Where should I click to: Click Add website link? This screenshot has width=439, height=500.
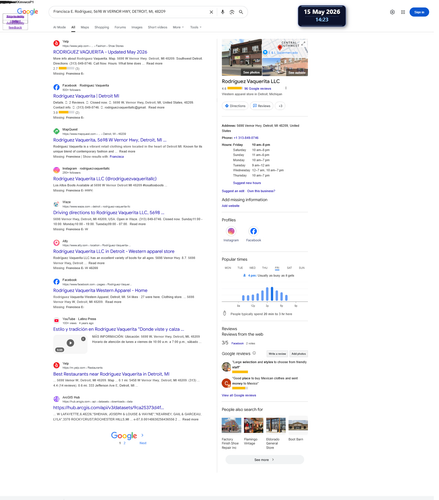[231, 206]
